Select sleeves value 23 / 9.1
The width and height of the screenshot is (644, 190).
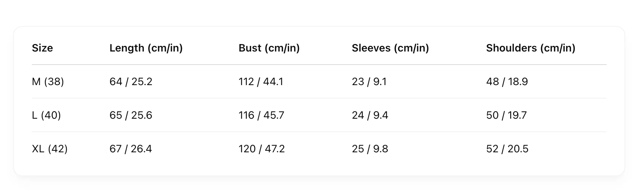coord(369,82)
